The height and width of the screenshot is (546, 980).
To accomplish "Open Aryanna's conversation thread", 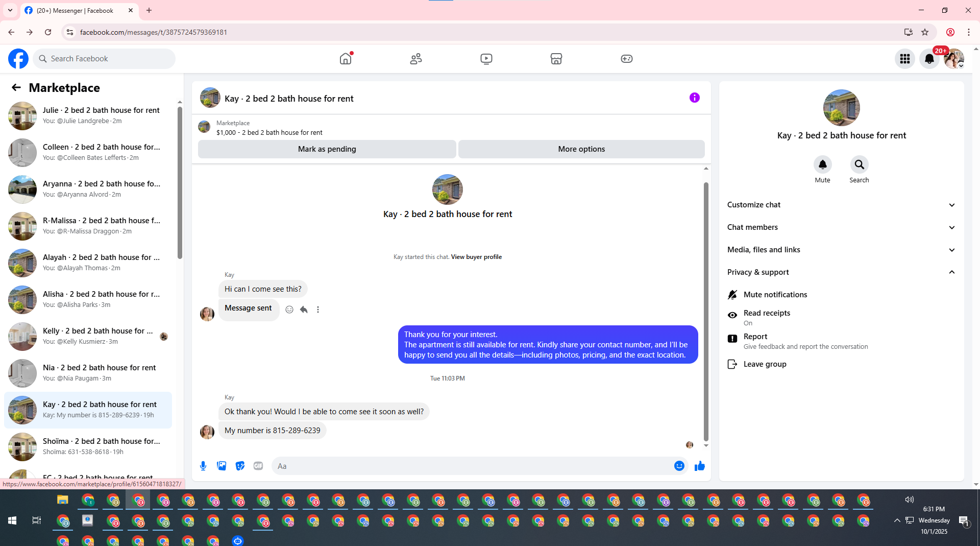I will (88, 189).
